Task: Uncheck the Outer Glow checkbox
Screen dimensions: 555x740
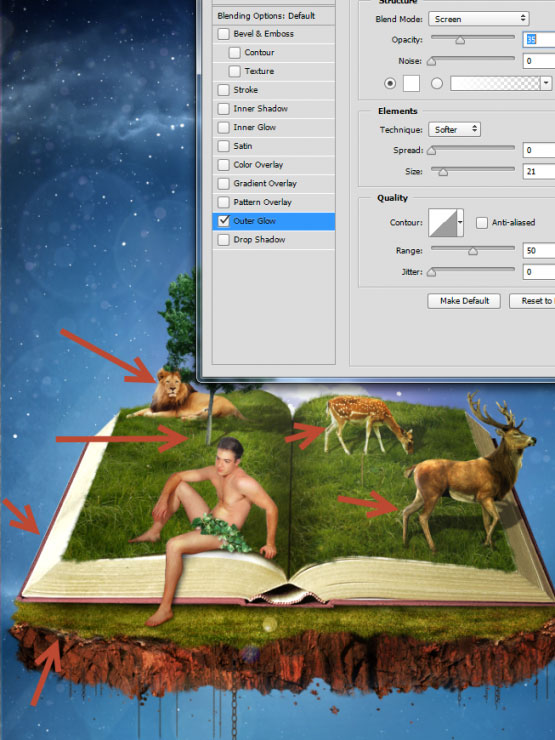Action: (224, 220)
